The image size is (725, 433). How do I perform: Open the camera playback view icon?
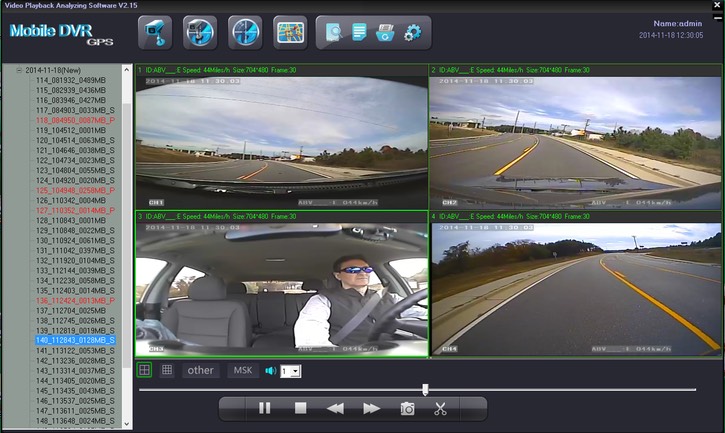(x=152, y=32)
